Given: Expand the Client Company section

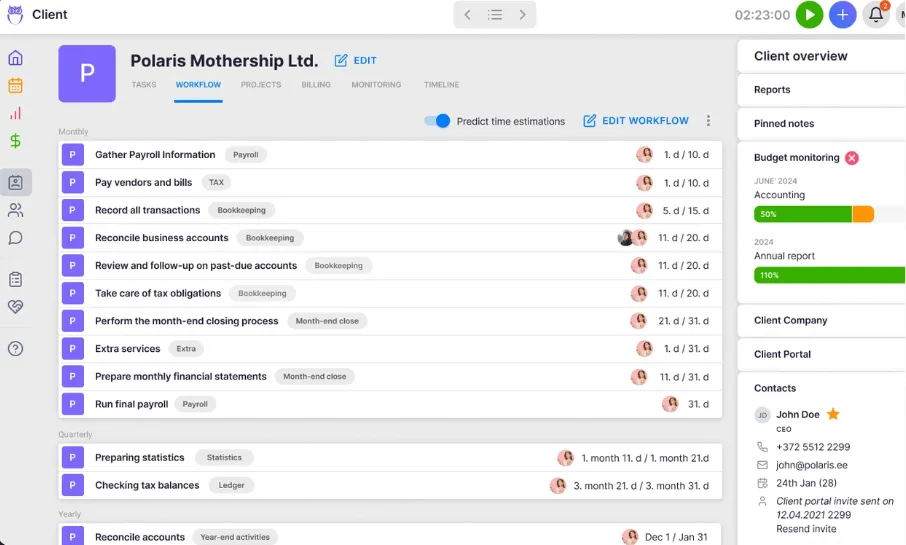Looking at the screenshot, I should (822, 320).
